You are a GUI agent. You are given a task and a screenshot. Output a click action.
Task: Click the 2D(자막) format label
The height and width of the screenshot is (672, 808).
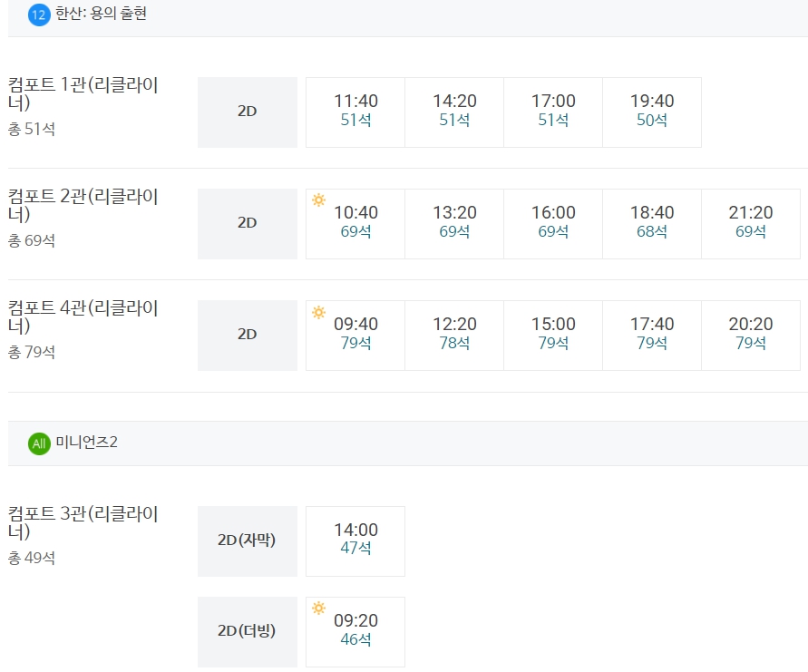click(247, 541)
